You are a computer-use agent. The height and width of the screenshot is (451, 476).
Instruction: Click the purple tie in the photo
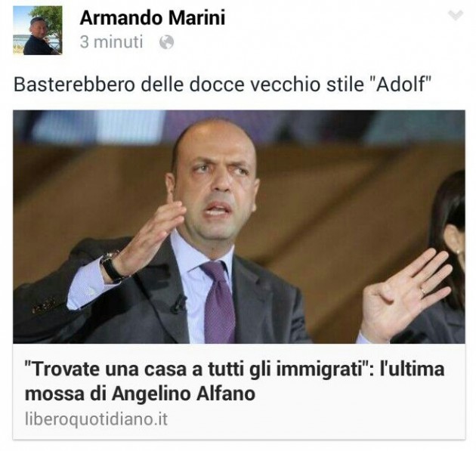[x=219, y=302]
